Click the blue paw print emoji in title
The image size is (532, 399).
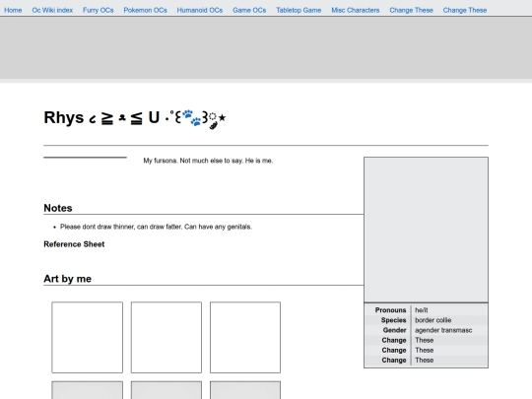(x=192, y=118)
